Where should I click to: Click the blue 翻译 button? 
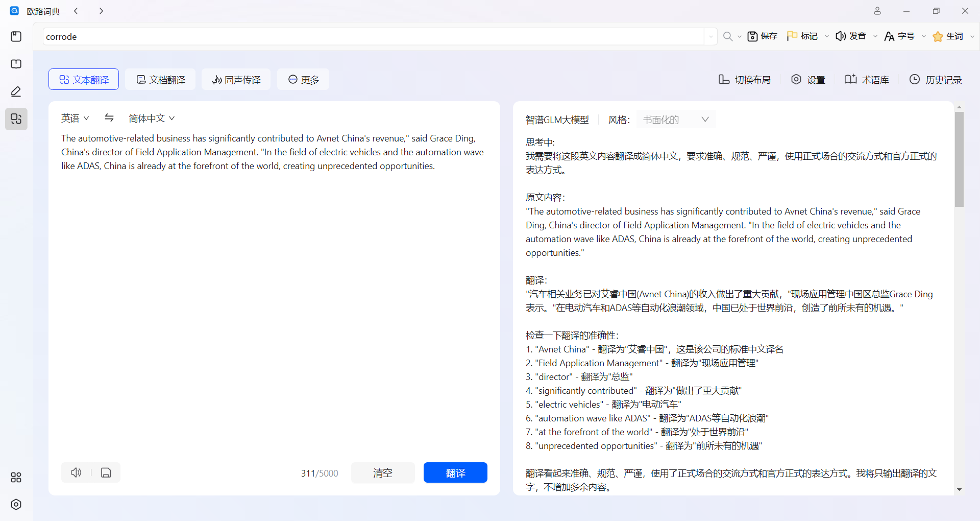click(x=455, y=472)
